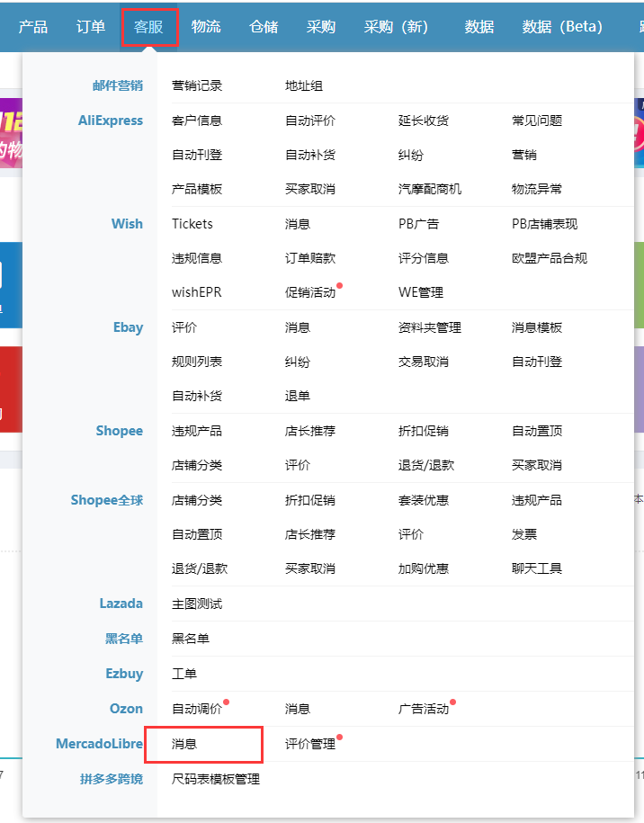Select 买家取消 in AliExpress section

pos(310,189)
